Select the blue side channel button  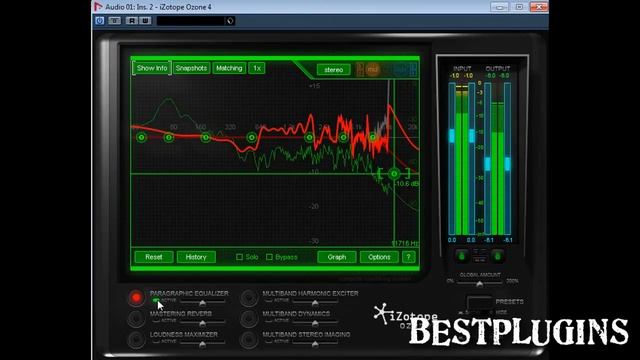[401, 70]
